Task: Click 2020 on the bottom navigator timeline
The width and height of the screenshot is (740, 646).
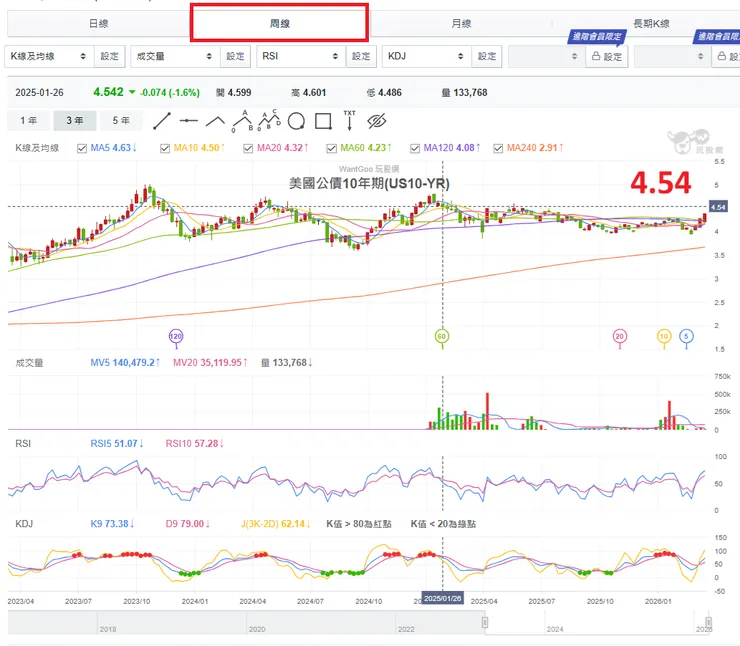Action: (x=257, y=629)
